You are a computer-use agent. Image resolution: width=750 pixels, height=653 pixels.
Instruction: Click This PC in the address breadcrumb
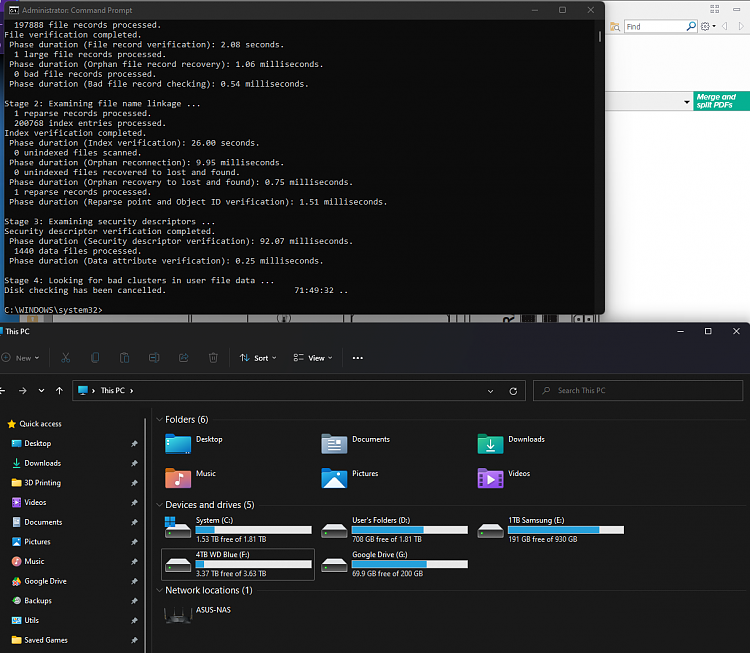[x=113, y=390]
